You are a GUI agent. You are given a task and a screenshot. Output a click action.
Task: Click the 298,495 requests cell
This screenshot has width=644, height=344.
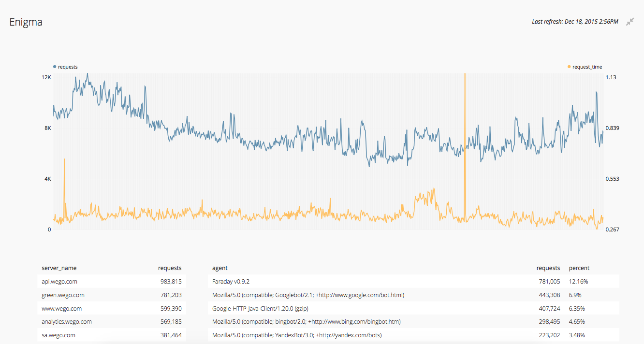pos(550,321)
